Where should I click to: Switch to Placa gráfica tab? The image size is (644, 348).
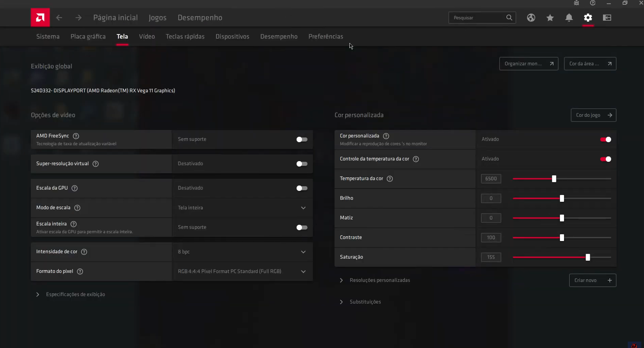click(88, 37)
